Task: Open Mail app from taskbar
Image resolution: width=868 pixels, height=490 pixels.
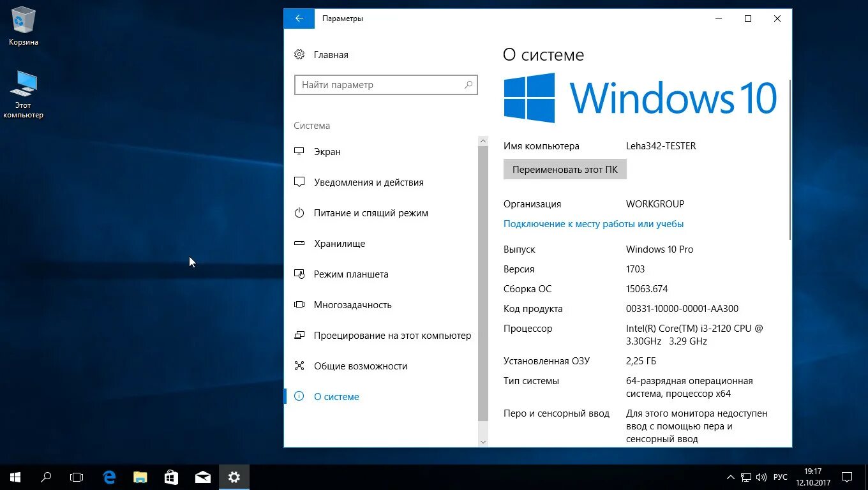Action: pos(203,477)
